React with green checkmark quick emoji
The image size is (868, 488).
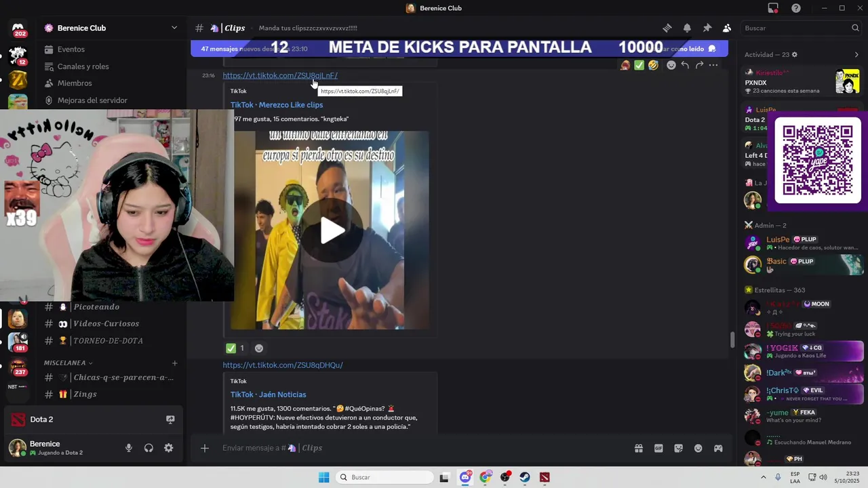click(639, 65)
